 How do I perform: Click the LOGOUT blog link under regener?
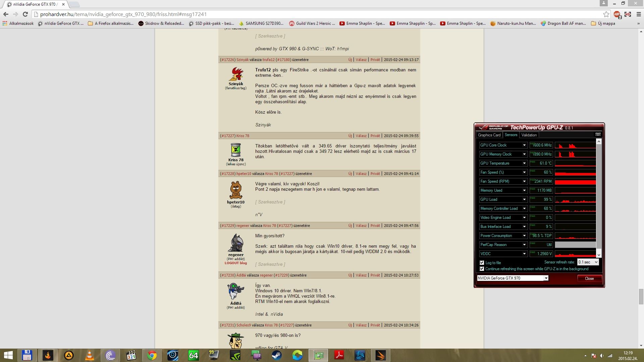pyautogui.click(x=235, y=263)
